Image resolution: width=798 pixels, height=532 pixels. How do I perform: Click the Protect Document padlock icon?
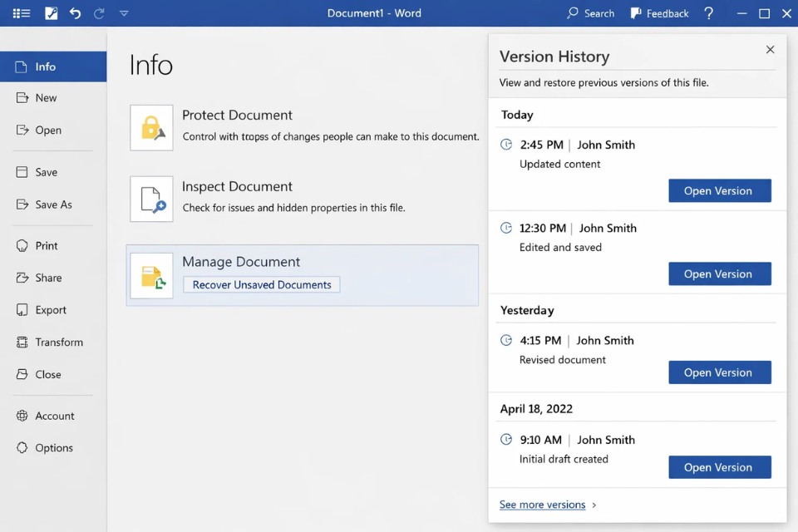click(151, 127)
